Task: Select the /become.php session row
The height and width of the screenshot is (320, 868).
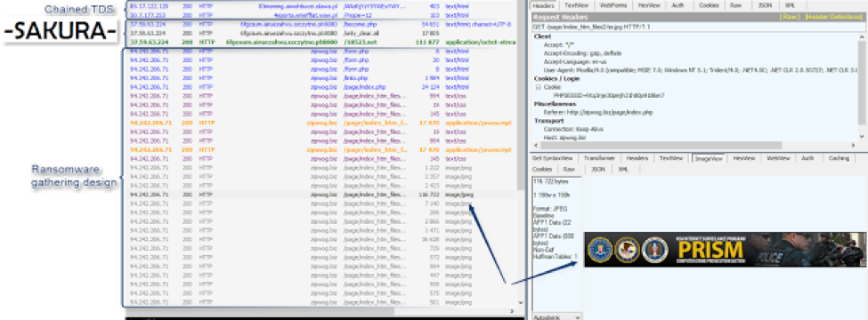Action: (x=320, y=25)
